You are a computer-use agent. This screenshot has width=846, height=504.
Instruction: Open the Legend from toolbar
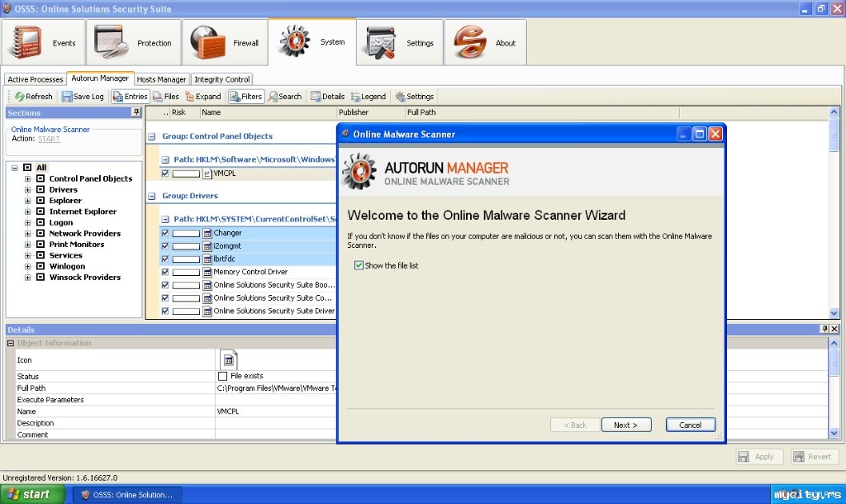click(x=368, y=96)
